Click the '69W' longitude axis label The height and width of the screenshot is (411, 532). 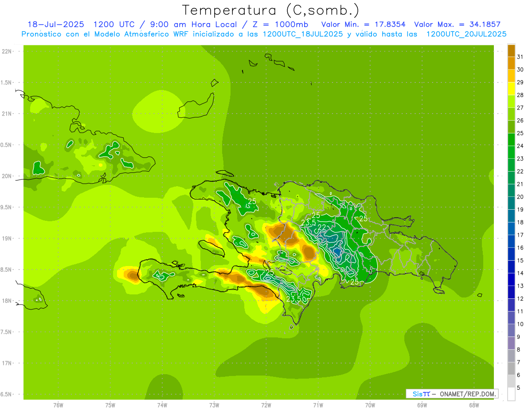[422, 405]
